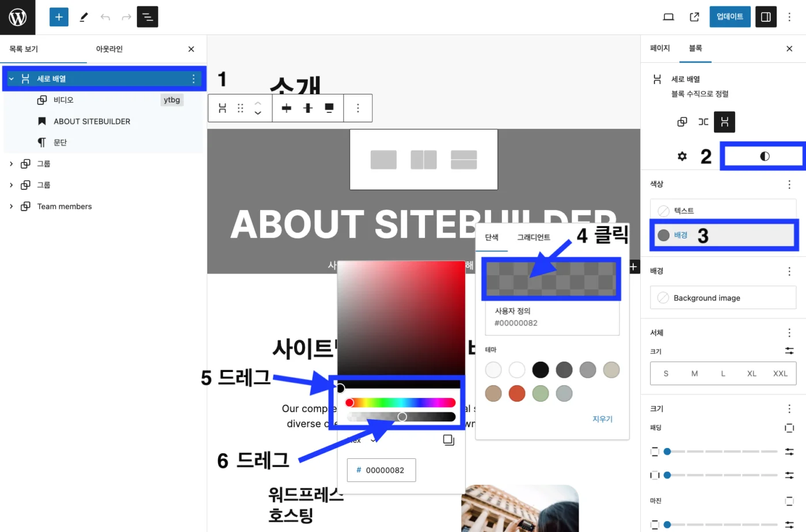Viewport: 806px width, 532px height.
Task: Switch to the 그래디언트 tab
Action: tap(534, 237)
